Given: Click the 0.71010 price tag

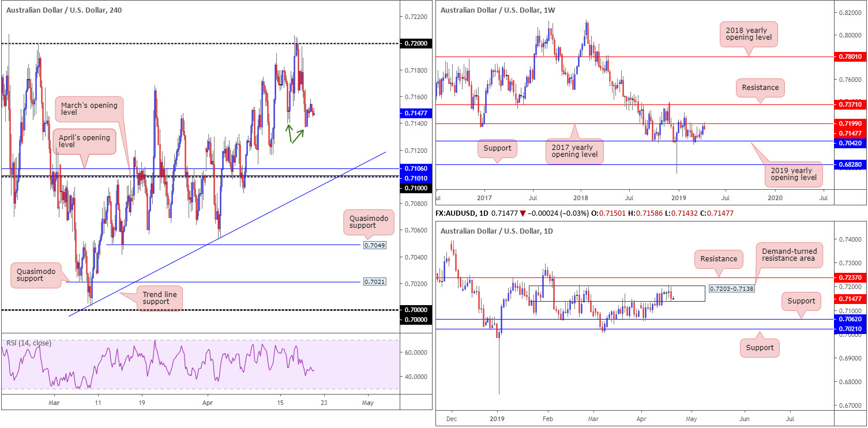Looking at the screenshot, I should (415, 178).
